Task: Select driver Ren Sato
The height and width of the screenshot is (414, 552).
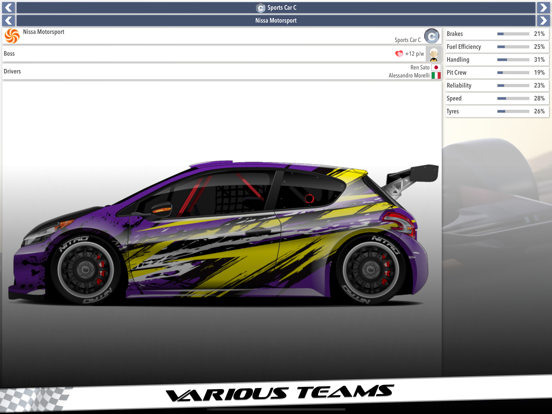Action: tap(420, 67)
